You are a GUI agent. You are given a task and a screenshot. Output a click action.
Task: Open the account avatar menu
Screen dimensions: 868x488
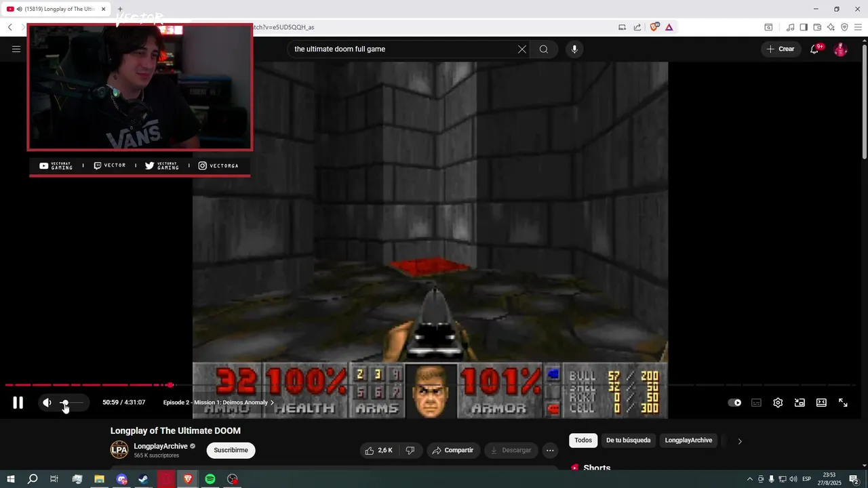point(840,49)
